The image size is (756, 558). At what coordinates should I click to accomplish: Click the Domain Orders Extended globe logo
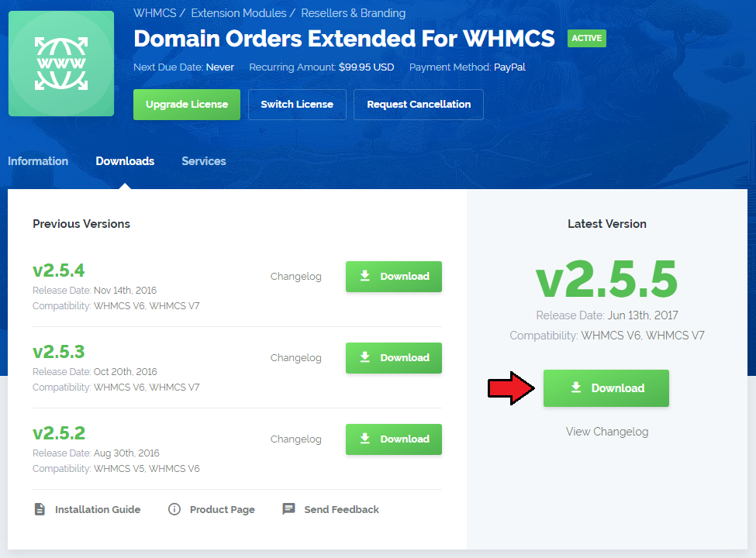(61, 64)
